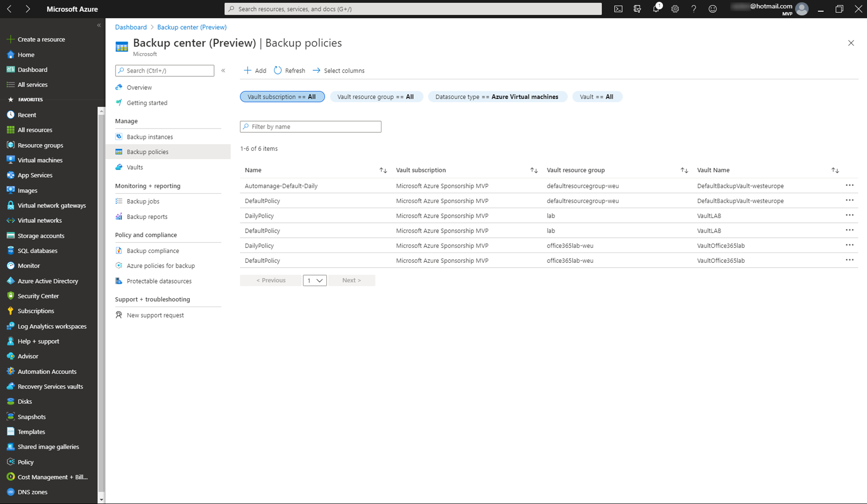The height and width of the screenshot is (504, 867).
Task: Collapse the Backup center resource menu
Action: [x=223, y=71]
